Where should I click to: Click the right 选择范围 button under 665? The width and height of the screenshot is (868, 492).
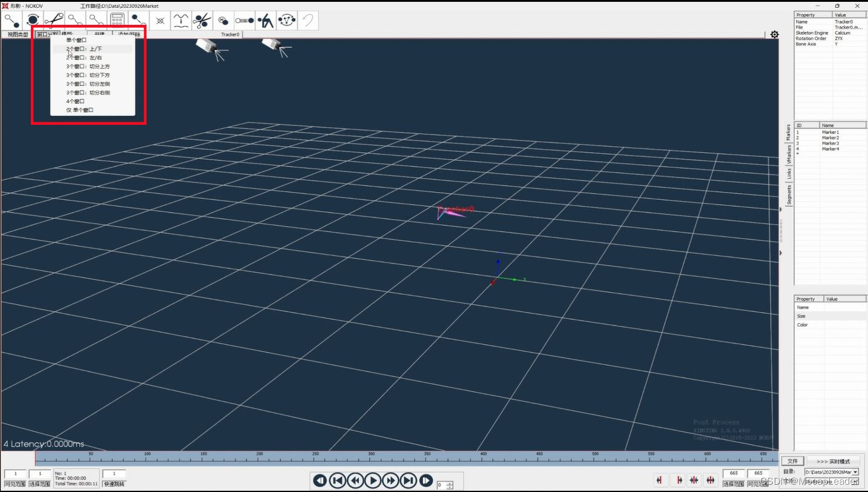pyautogui.click(x=734, y=484)
